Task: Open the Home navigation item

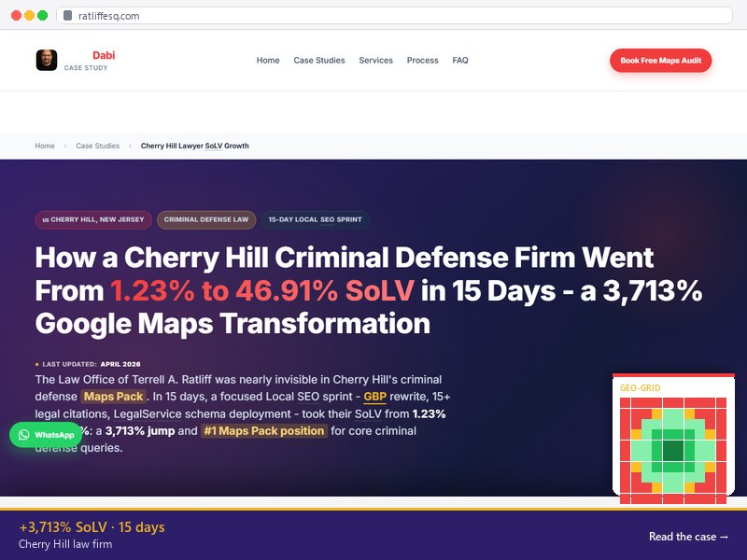Action: 268,61
